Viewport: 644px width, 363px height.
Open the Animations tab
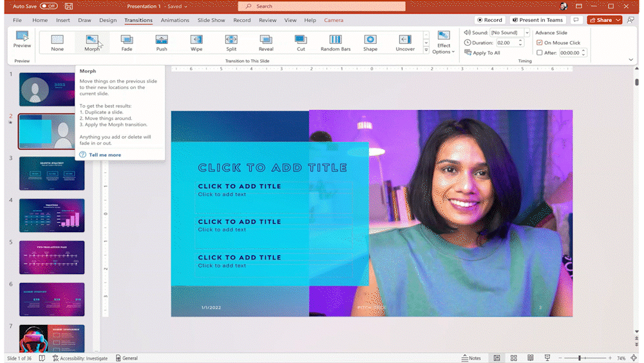(175, 20)
